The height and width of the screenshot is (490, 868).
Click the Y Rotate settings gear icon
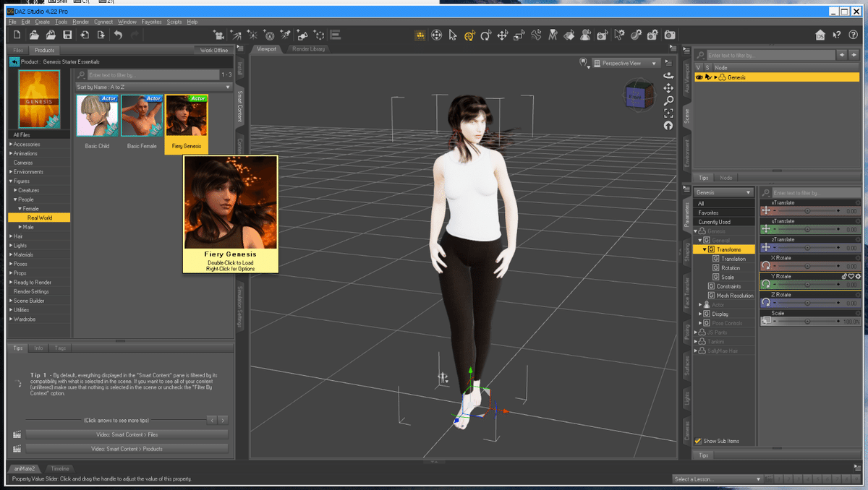(858, 276)
